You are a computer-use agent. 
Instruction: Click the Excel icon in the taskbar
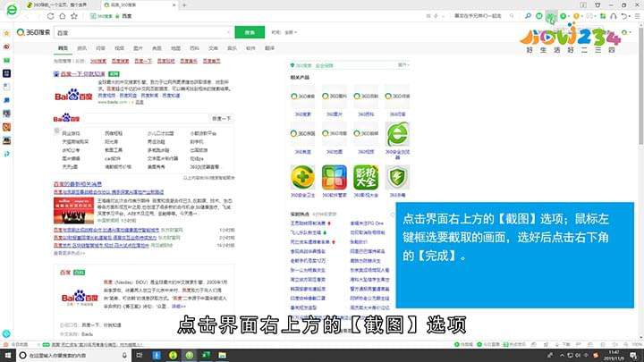(x=206, y=356)
